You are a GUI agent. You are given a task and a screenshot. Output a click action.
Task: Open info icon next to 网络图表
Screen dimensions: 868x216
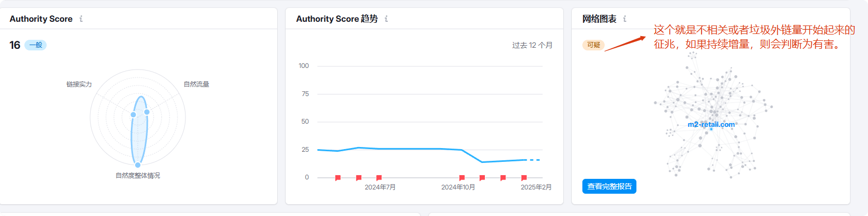click(x=625, y=19)
